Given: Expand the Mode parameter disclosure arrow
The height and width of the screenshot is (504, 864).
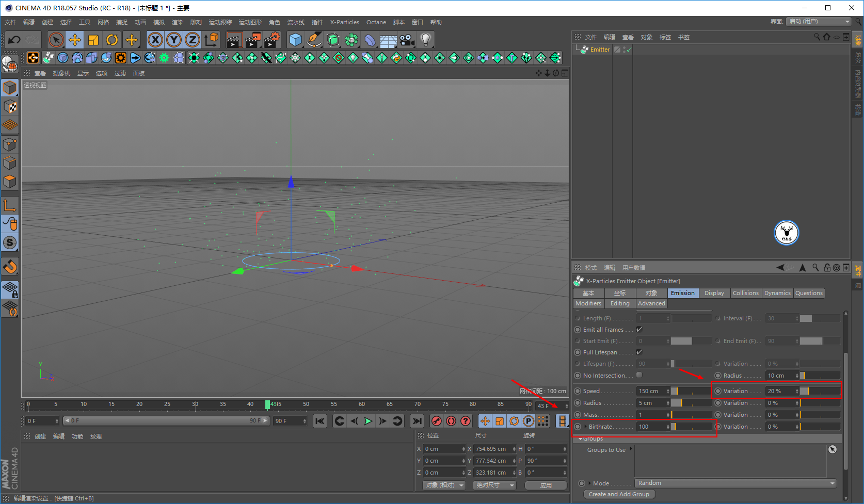Looking at the screenshot, I should pos(589,483).
